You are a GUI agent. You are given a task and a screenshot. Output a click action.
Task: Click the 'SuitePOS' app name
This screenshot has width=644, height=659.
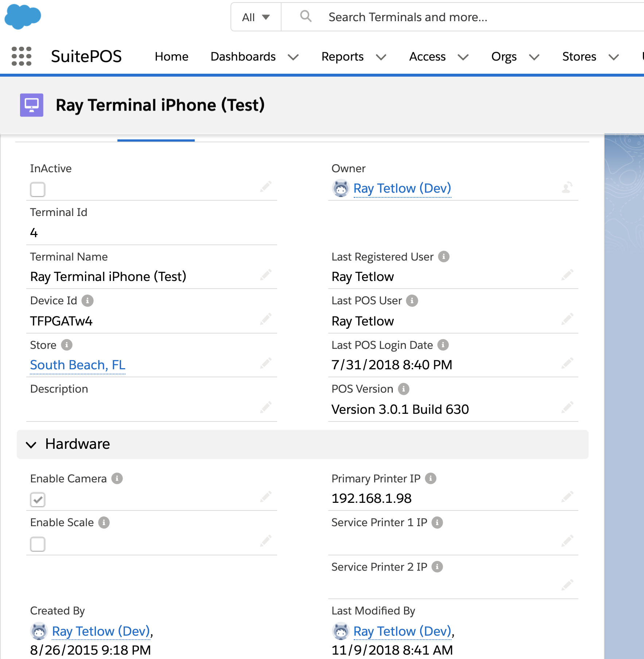86,56
